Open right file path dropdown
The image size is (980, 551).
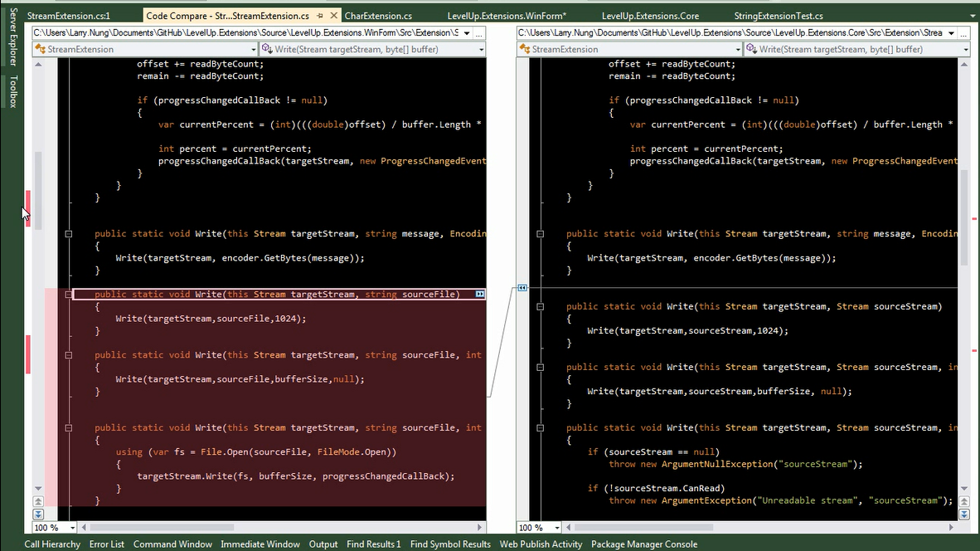point(951,33)
